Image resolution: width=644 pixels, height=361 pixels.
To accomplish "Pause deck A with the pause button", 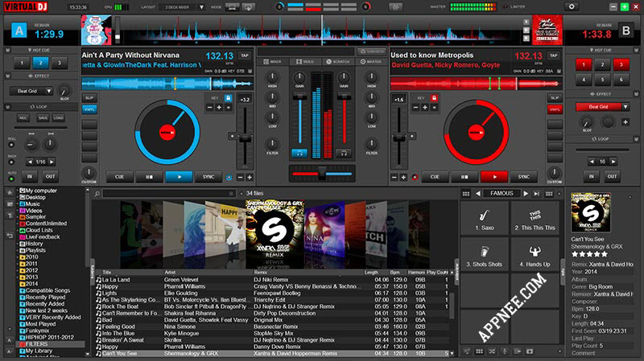I will (149, 177).
